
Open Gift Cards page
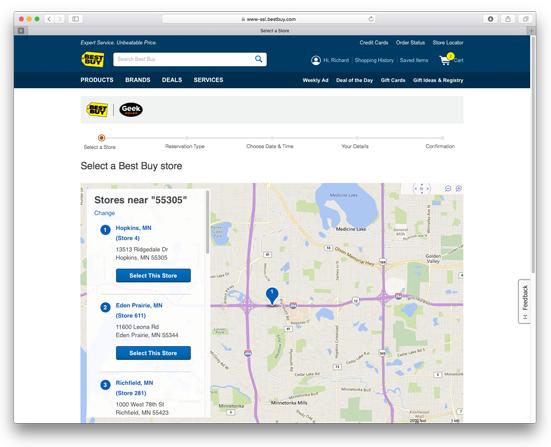click(393, 80)
